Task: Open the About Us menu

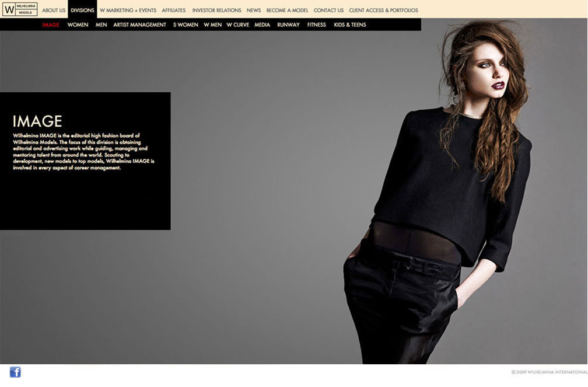Action: pyautogui.click(x=54, y=10)
